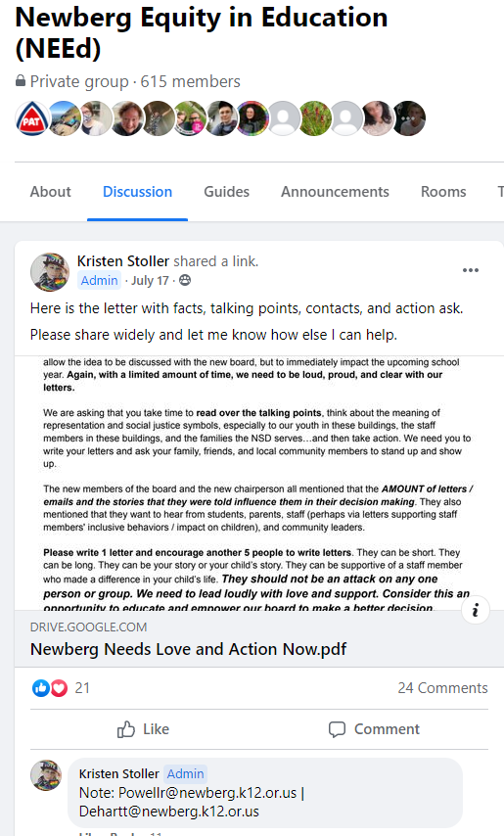Open the Guides tab
This screenshot has height=836, width=504.
226,192
